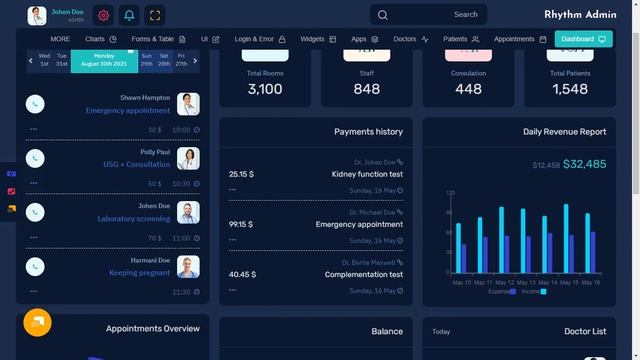Open the Patients menu
The width and height of the screenshot is (640, 360).
coord(461,39)
